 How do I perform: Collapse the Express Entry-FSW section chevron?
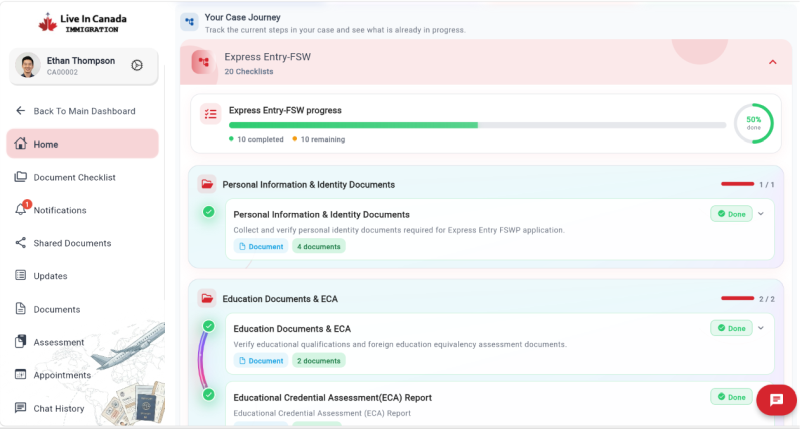point(772,62)
